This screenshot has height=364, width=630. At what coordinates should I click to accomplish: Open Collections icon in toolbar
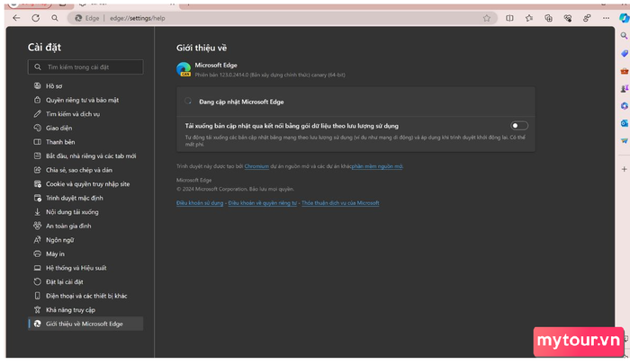pyautogui.click(x=548, y=18)
